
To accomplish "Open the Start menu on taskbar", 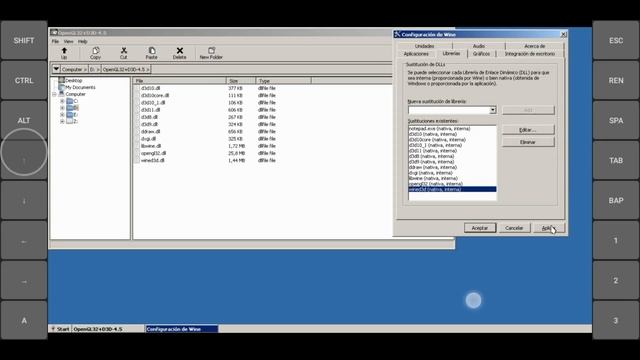I will (x=60, y=329).
